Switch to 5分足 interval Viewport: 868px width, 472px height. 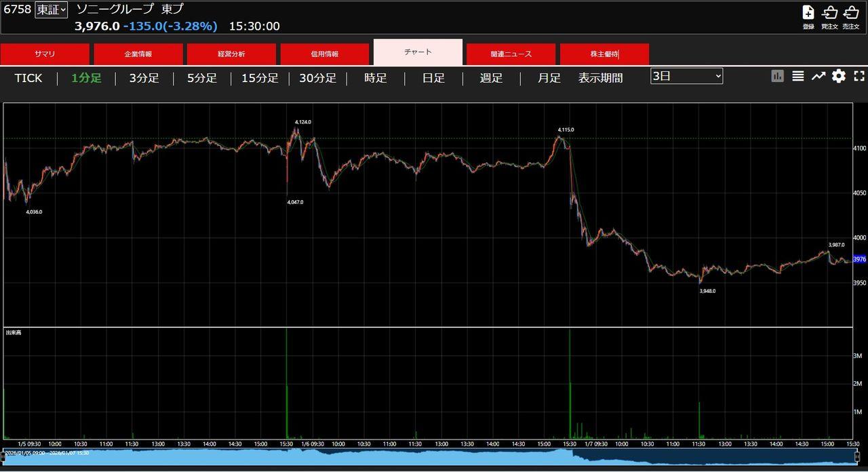click(x=202, y=78)
